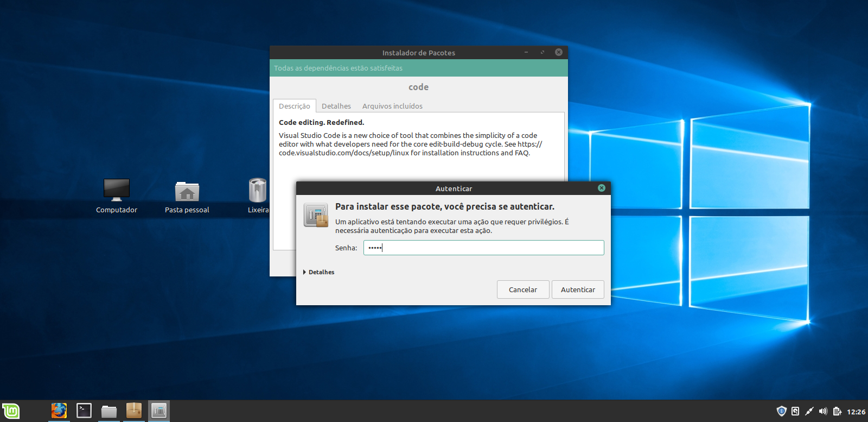The width and height of the screenshot is (868, 422).
Task: Open the Linux Mint start menu
Action: tap(11, 411)
